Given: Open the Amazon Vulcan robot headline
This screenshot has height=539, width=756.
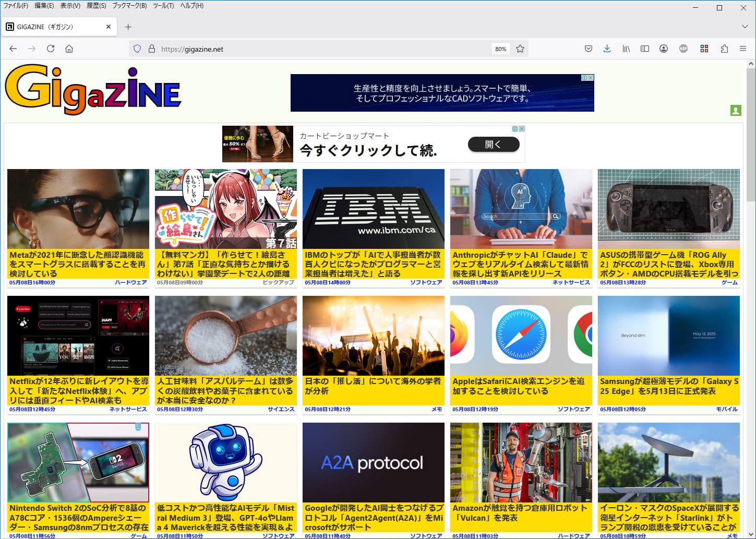Looking at the screenshot, I should pos(520,513).
